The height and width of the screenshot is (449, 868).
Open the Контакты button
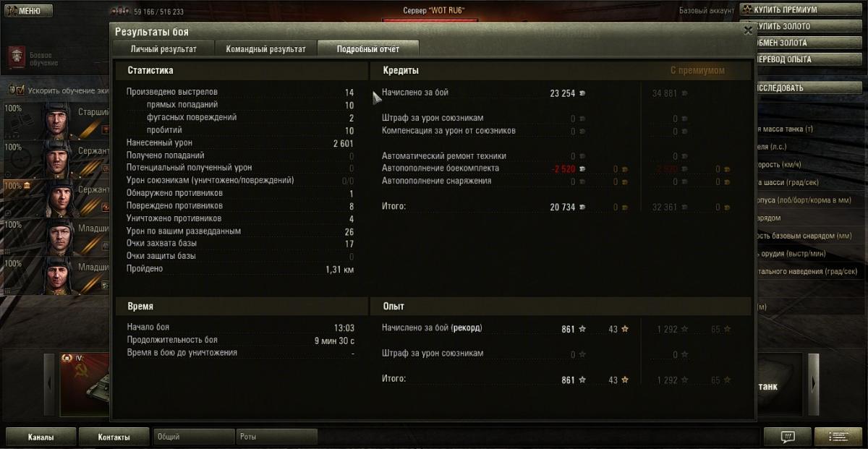coord(114,437)
